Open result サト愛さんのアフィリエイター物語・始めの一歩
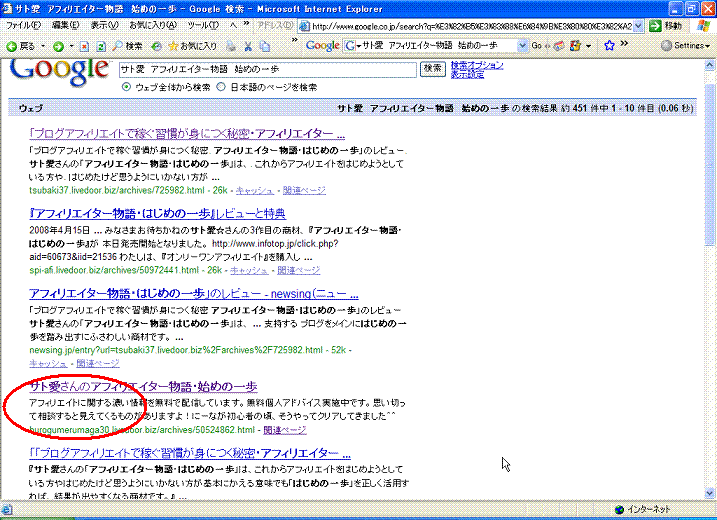Screen dimensions: 717x520 (x=143, y=386)
